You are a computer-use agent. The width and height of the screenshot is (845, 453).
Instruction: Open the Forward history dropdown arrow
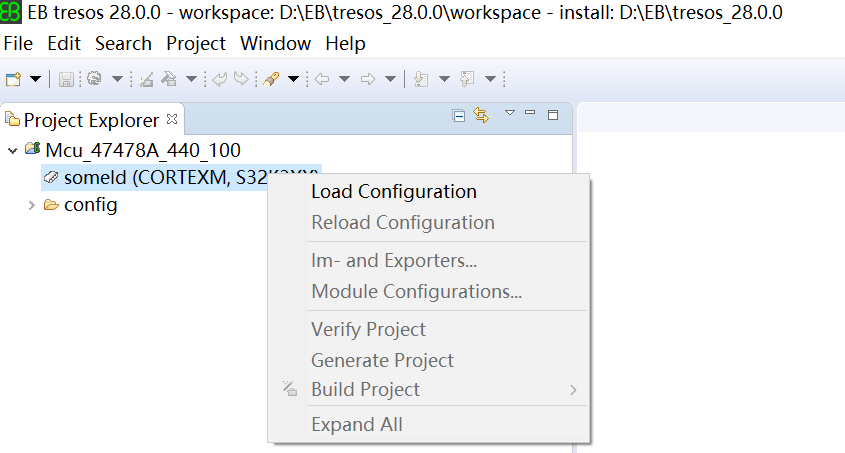pos(391,80)
